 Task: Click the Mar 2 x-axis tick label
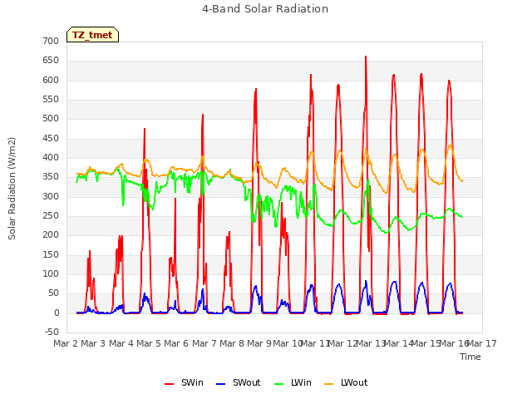66,343
